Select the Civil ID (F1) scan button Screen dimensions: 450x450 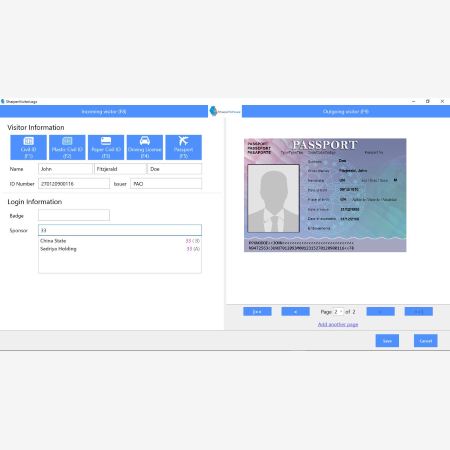(x=28, y=147)
